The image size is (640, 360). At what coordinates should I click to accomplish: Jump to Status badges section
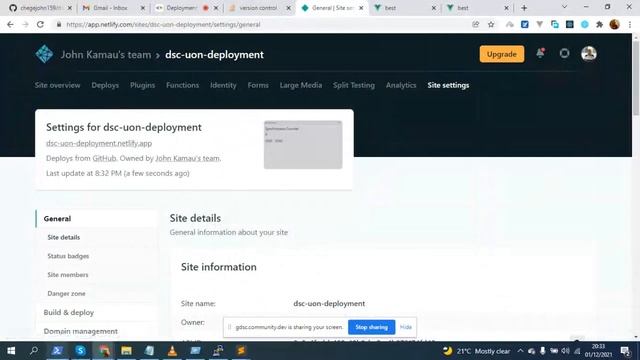point(68,256)
